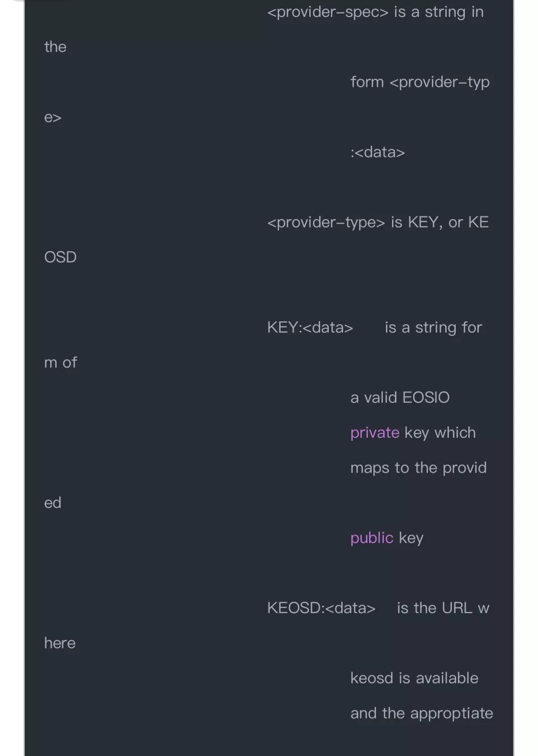Image resolution: width=538 pixels, height=756 pixels.
Task: Click the wrapped "e>" text
Action: tap(53, 118)
